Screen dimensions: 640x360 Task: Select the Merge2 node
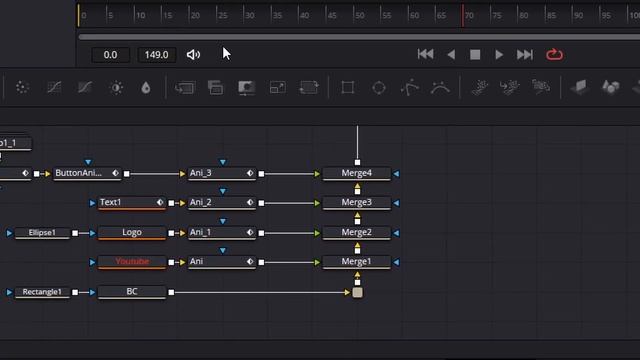click(356, 233)
